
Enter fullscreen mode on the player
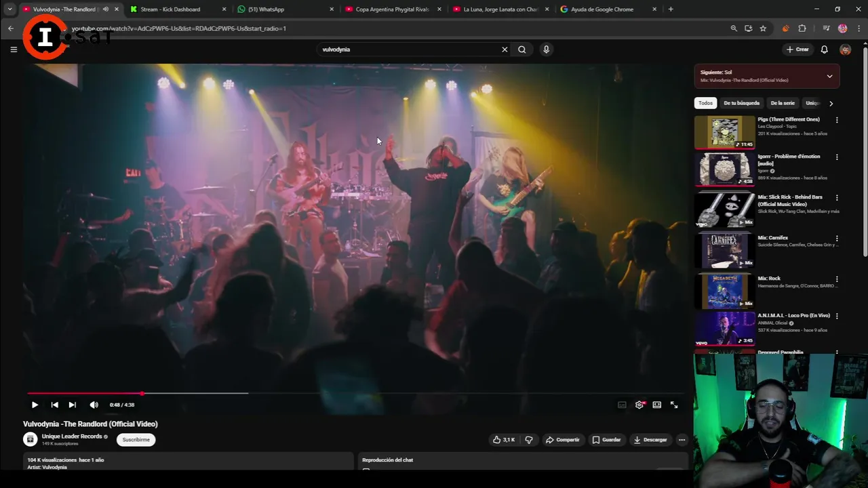[674, 405]
